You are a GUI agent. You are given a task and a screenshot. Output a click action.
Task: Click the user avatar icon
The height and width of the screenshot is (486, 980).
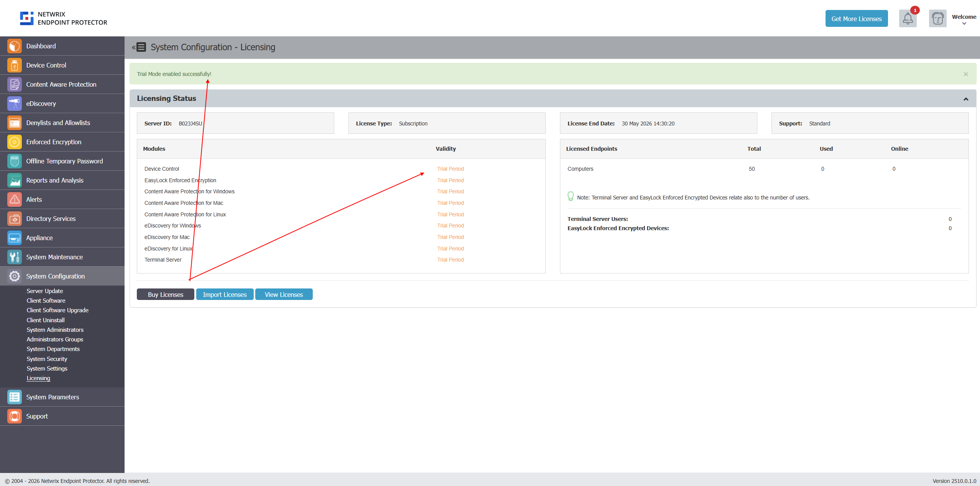[x=938, y=18]
